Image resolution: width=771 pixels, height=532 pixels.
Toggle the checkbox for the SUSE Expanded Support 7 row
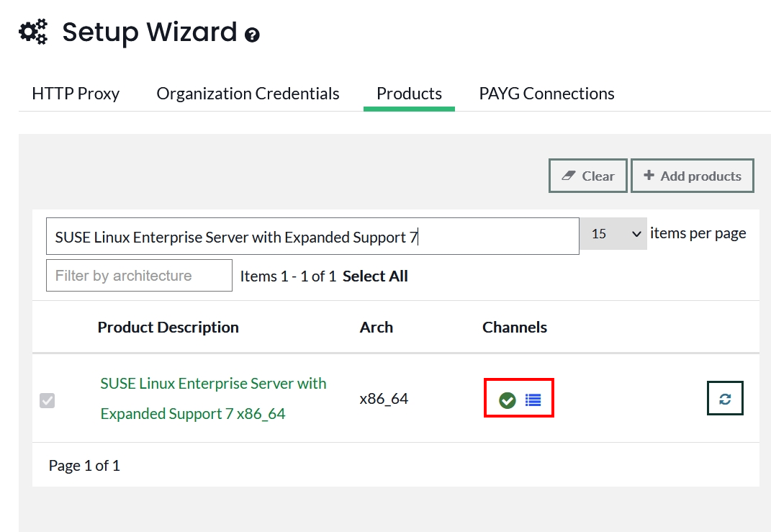click(x=48, y=401)
